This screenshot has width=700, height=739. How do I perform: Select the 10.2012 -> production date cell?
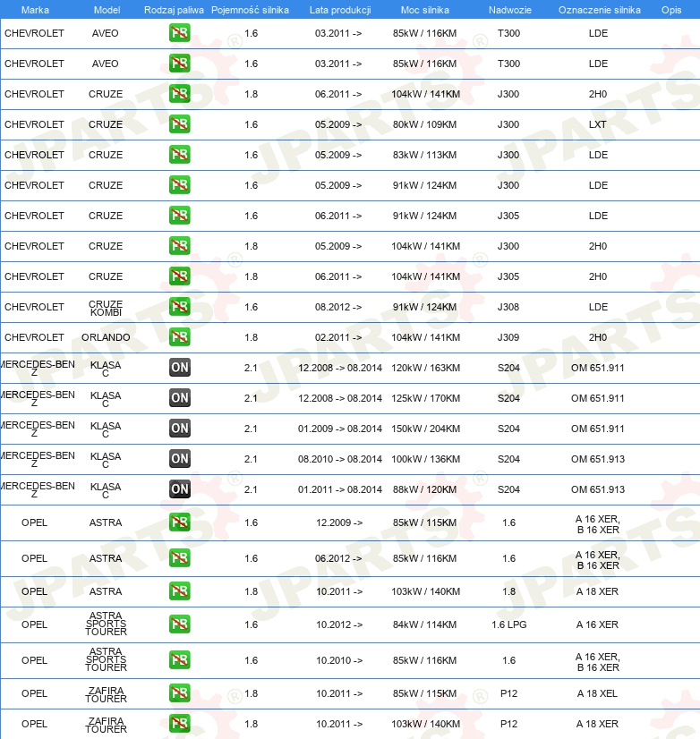pos(339,624)
